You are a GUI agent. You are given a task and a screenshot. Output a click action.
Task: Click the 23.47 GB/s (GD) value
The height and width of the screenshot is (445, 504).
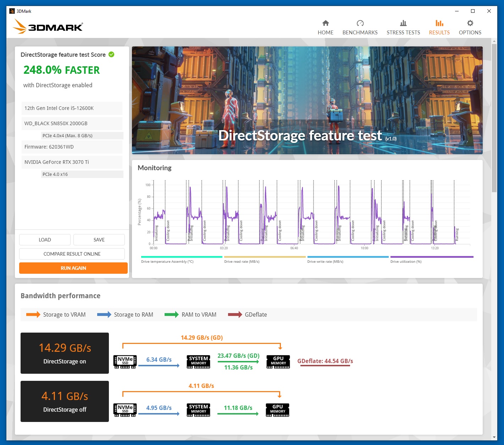coord(238,356)
